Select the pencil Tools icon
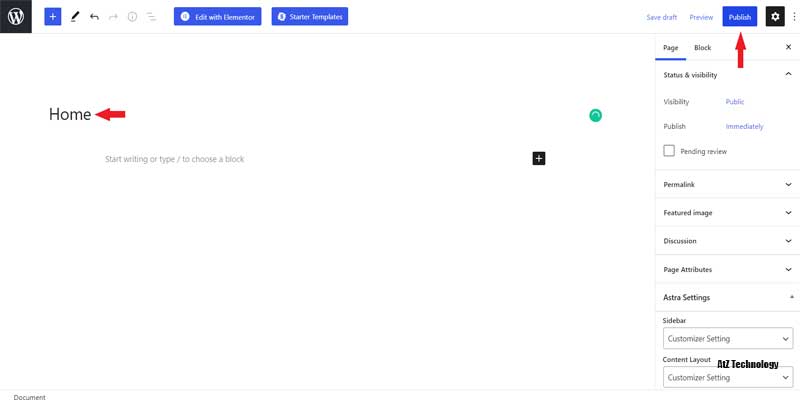This screenshot has width=800, height=400. pyautogui.click(x=75, y=17)
